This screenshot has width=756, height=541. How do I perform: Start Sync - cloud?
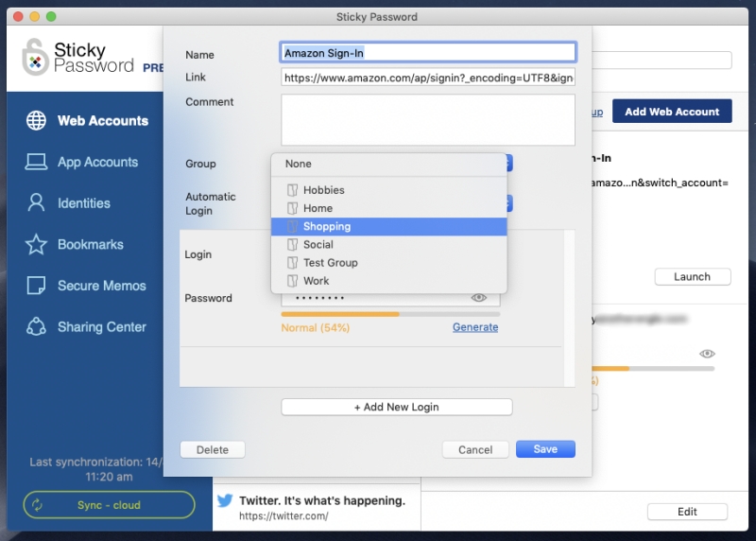[x=109, y=505]
